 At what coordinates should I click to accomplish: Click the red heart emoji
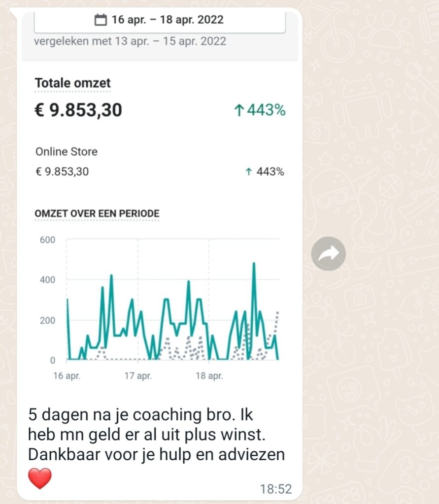[x=40, y=478]
